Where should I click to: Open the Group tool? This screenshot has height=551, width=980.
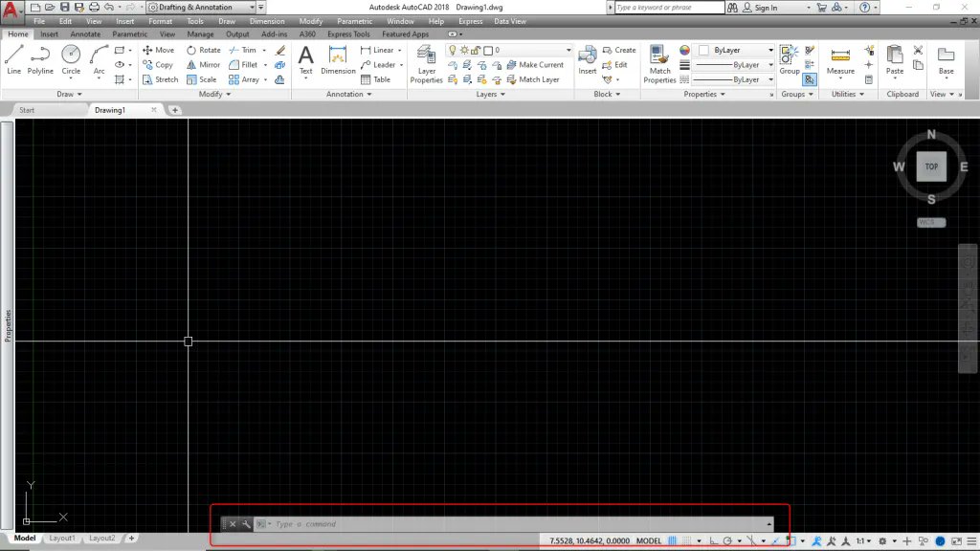(x=789, y=60)
